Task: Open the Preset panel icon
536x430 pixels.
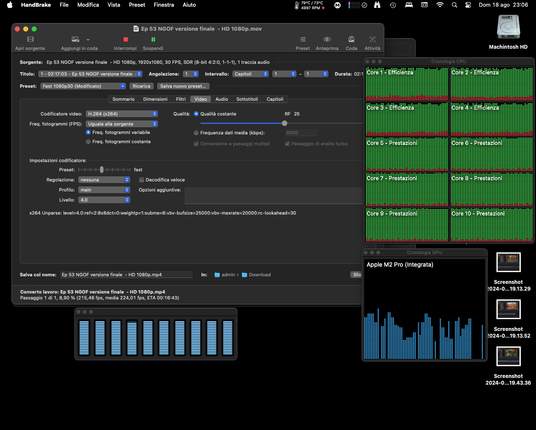Action: pos(303,39)
